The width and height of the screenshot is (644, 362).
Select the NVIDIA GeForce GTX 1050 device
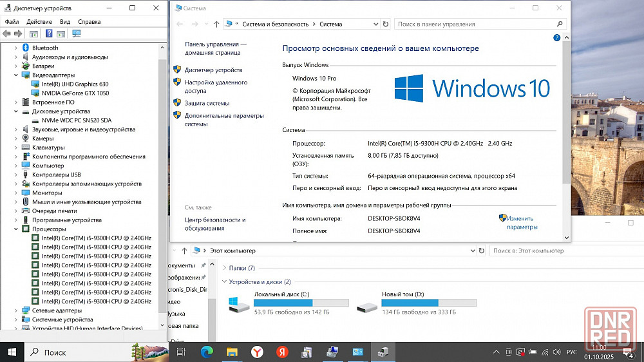(x=75, y=93)
